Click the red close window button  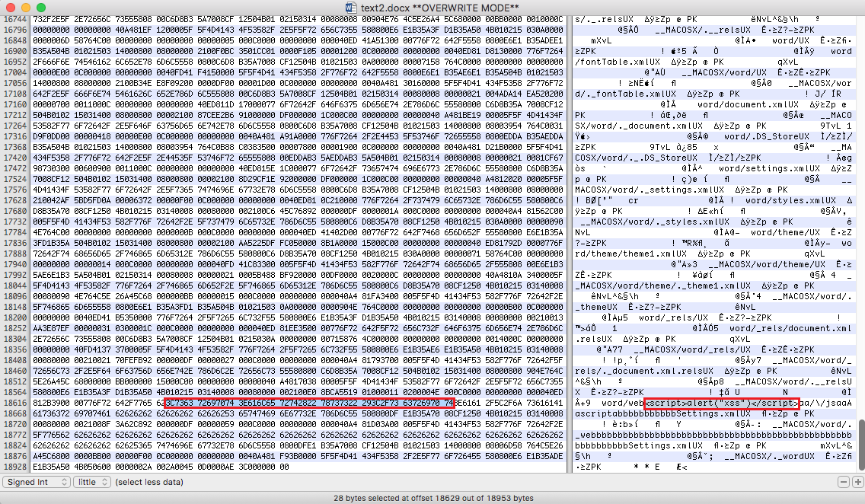(x=10, y=7)
